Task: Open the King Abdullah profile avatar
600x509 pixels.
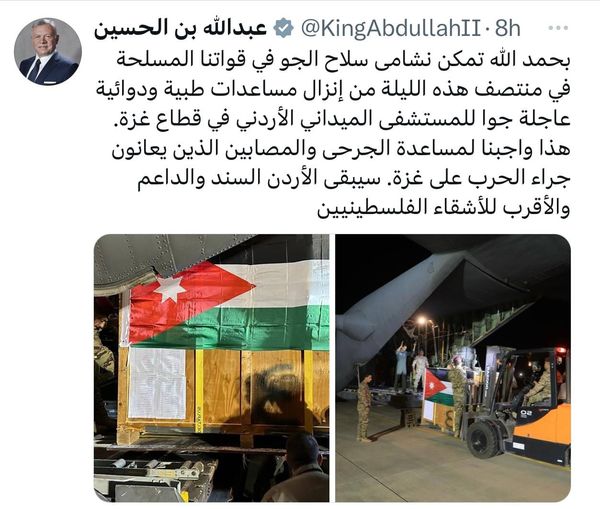Action: [x=48, y=52]
